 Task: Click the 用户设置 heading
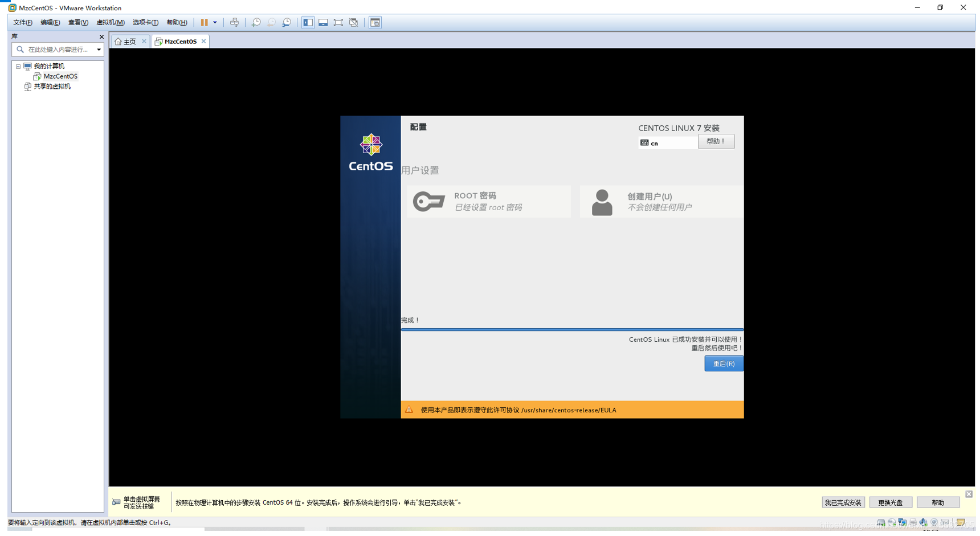click(420, 170)
